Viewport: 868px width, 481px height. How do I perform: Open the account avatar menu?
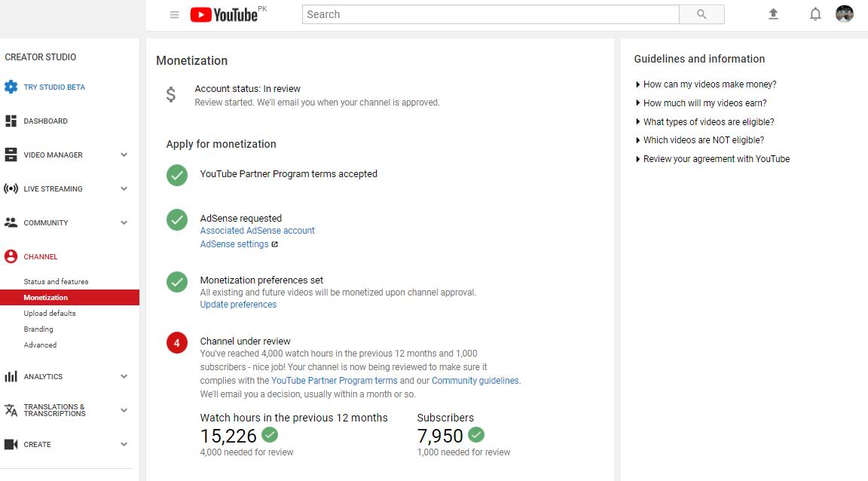[x=844, y=14]
